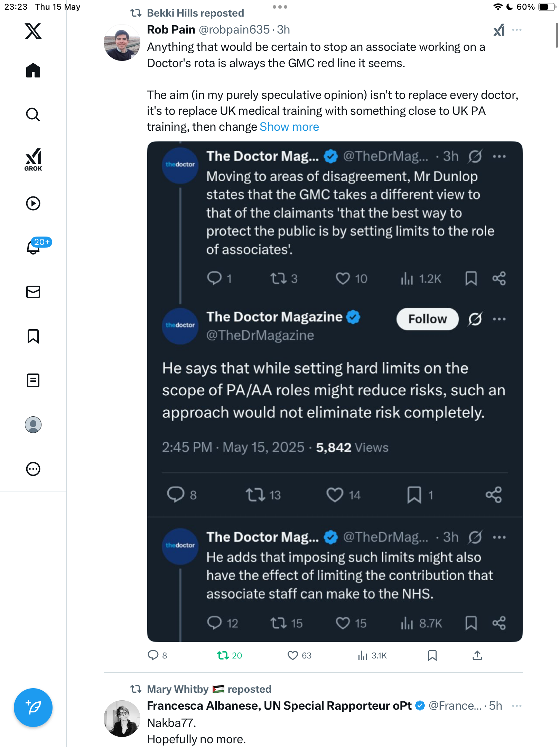Image resolution: width=560 pixels, height=747 pixels.
Task: Open the Lists icon in sidebar
Action: click(x=33, y=380)
